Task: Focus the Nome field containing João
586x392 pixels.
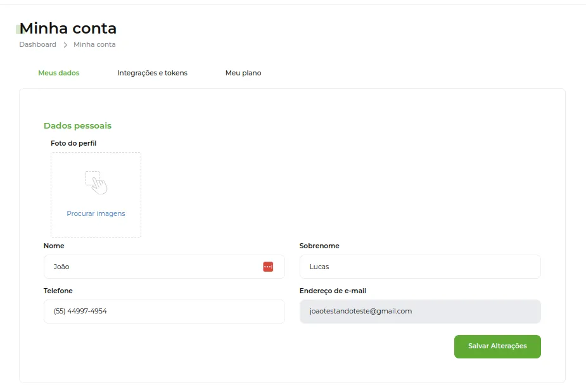Action: 164,267
